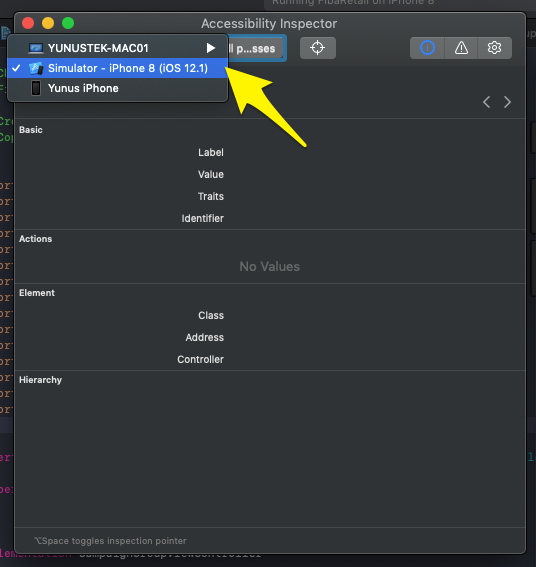Minimize the Accessibility Inspector window
536x567 pixels.
[x=48, y=23]
